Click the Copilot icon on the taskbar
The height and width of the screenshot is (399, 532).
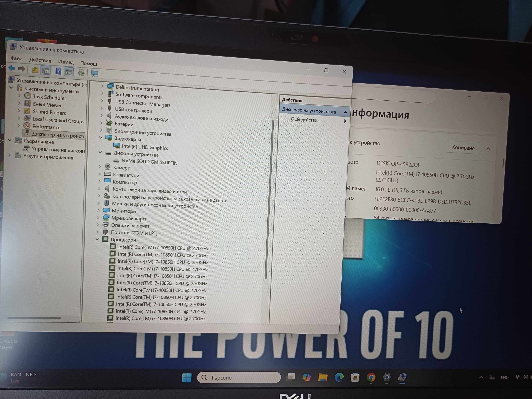tap(307, 377)
